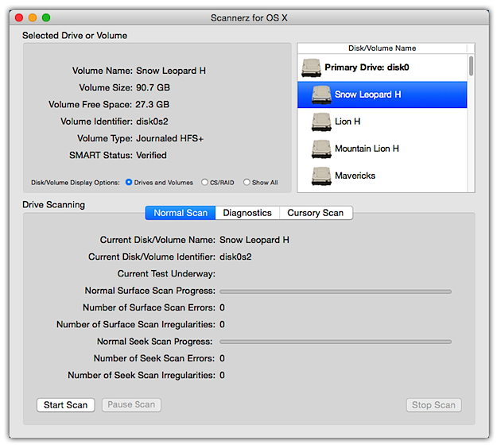The image size is (497, 448).
Task: Minimize the window with the yellow button
Action: click(x=33, y=17)
